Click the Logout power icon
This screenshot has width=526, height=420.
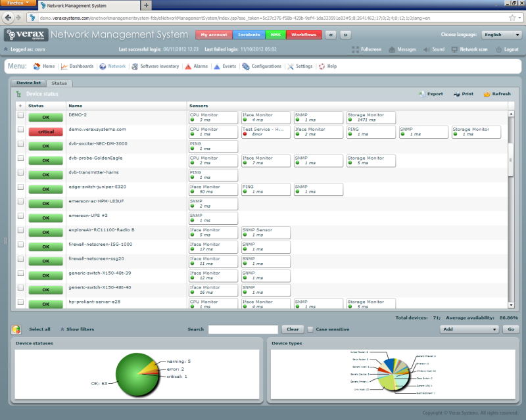coord(499,50)
